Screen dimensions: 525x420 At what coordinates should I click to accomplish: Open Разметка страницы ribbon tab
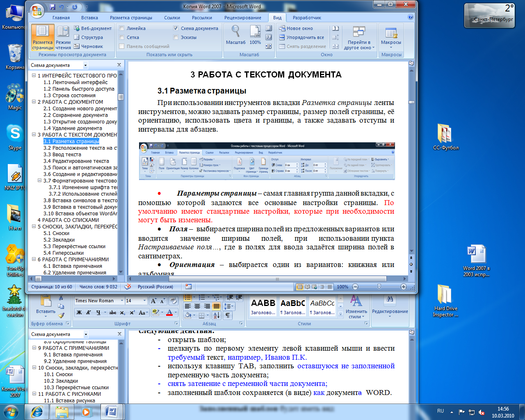coord(131,18)
